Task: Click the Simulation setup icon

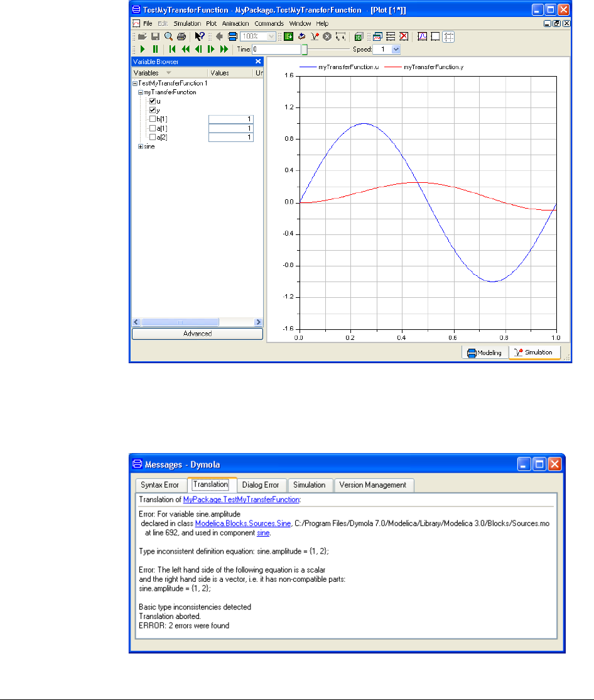Action: point(301,36)
